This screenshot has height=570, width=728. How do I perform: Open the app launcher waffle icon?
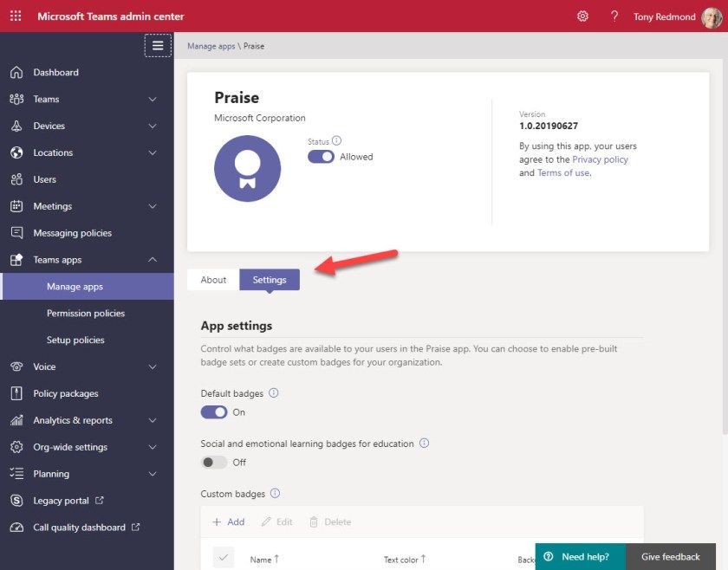(x=15, y=16)
